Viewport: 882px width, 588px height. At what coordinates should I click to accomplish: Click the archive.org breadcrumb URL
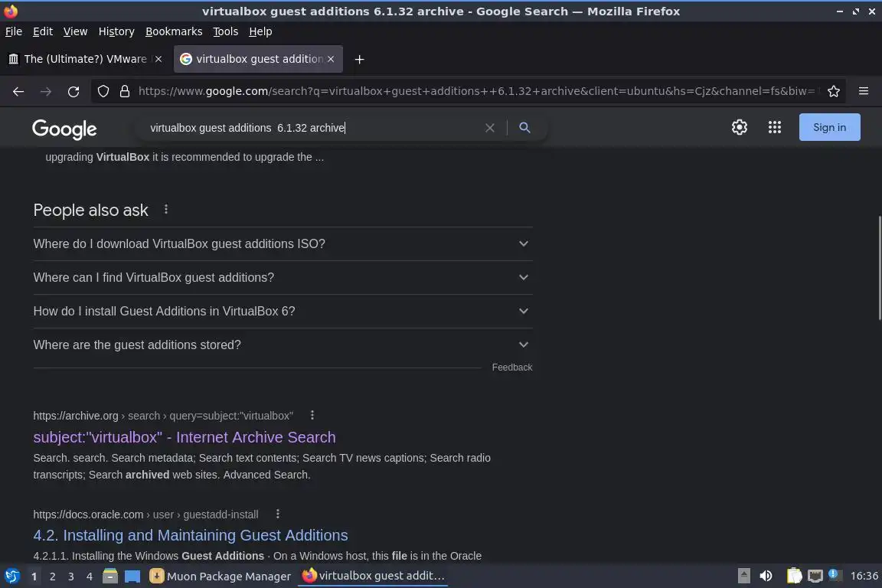click(163, 416)
